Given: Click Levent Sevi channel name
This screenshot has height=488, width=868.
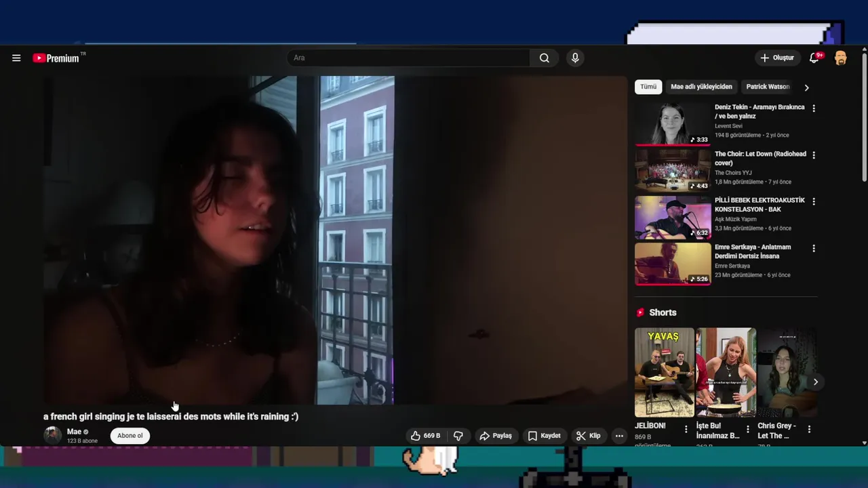Looking at the screenshot, I should [x=728, y=126].
